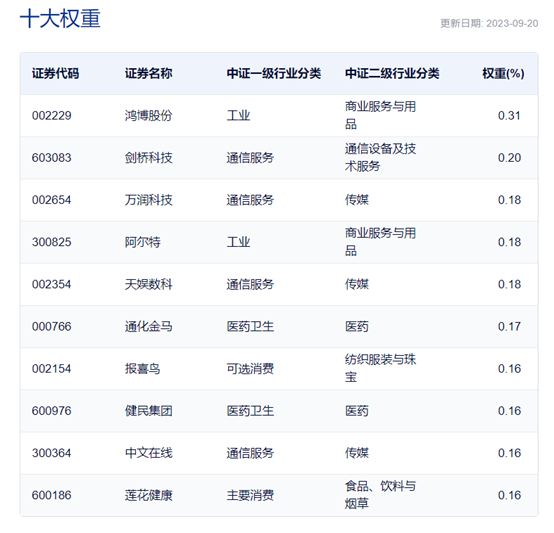Click 通信设备及技术服务 classification cell
The image size is (554, 533).
point(380,158)
